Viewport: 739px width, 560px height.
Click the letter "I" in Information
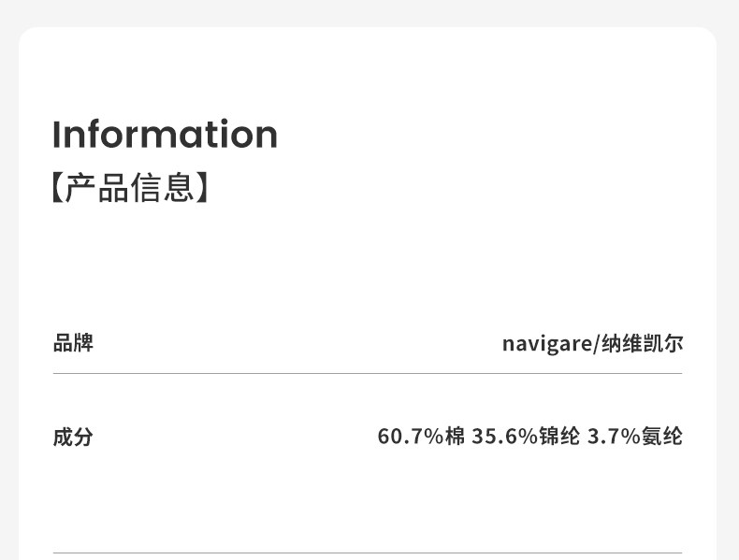[x=56, y=135]
